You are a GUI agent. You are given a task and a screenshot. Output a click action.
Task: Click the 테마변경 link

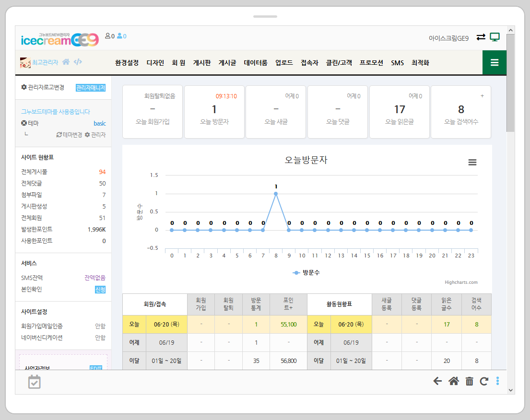click(x=69, y=135)
